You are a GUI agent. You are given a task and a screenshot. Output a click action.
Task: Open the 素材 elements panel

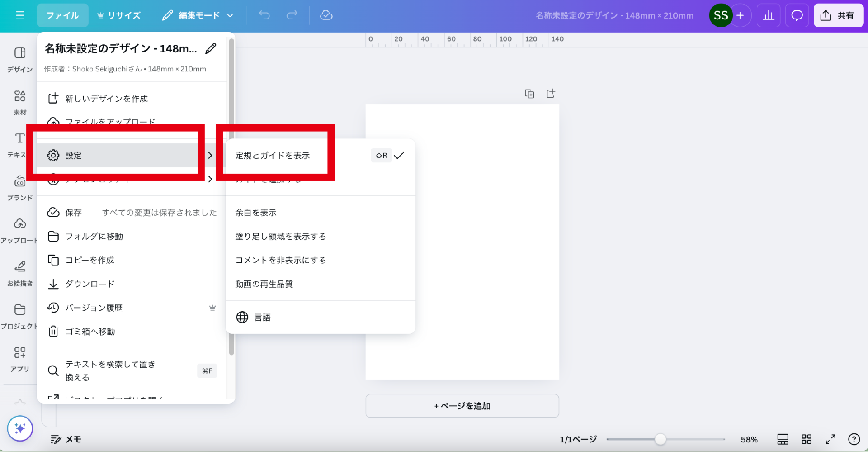[x=20, y=102]
